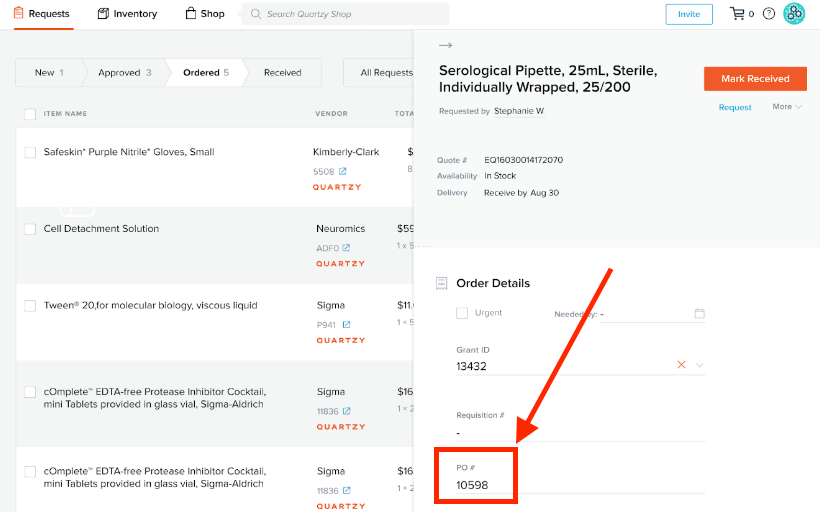
Task: Switch to Ordered requests stage
Action: pyautogui.click(x=206, y=73)
